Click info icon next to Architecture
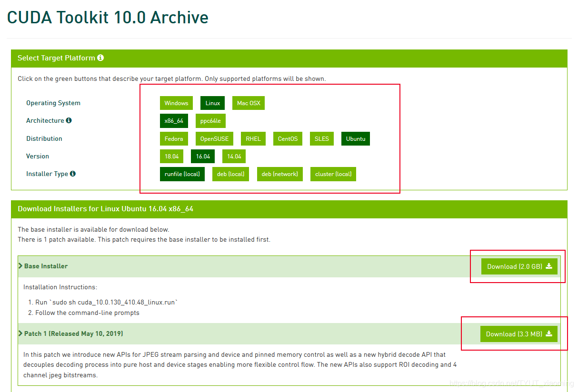The height and width of the screenshot is (392, 578). [x=69, y=120]
